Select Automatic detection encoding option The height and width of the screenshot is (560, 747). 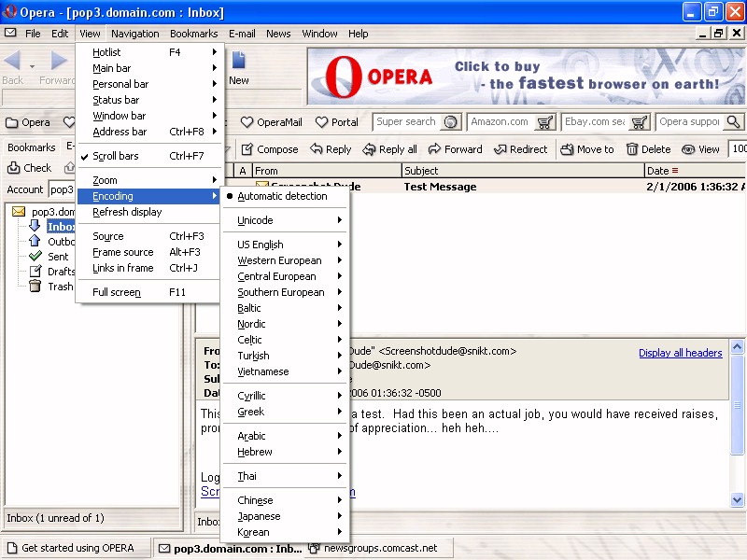(285, 196)
